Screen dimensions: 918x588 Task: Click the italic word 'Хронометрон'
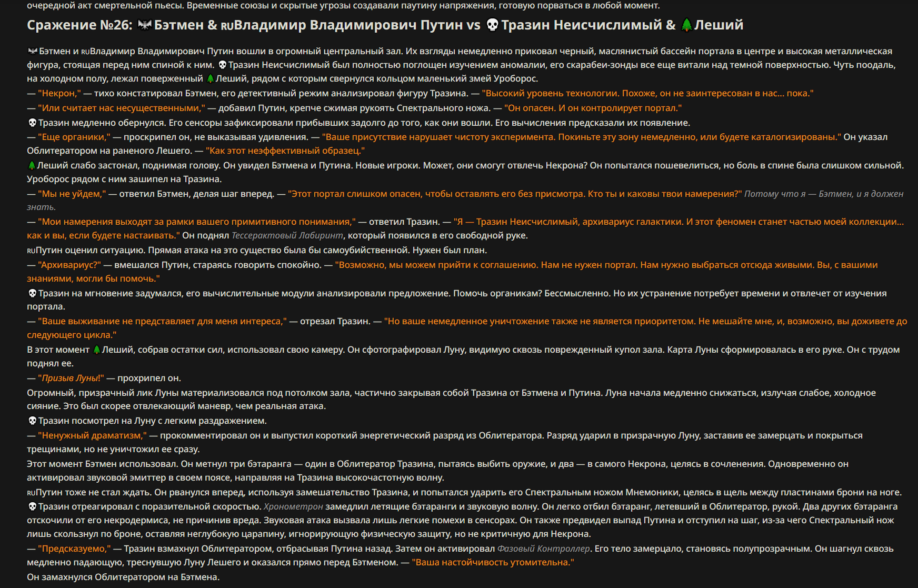(293, 506)
